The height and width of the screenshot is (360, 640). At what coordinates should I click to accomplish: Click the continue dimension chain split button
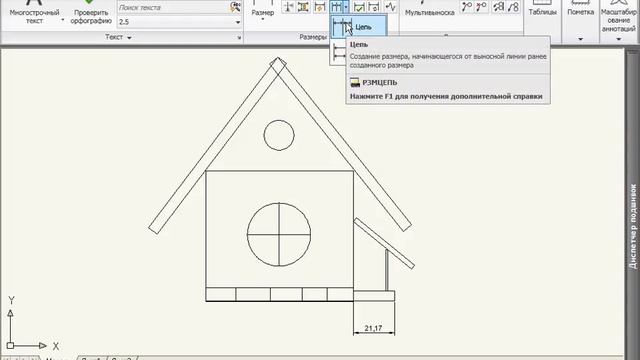(x=336, y=7)
